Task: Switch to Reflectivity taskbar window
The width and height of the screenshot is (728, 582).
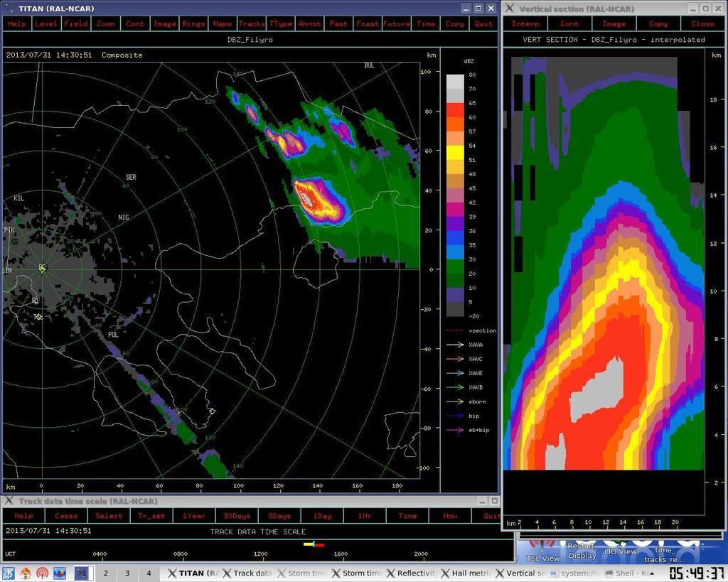Action: point(411,573)
